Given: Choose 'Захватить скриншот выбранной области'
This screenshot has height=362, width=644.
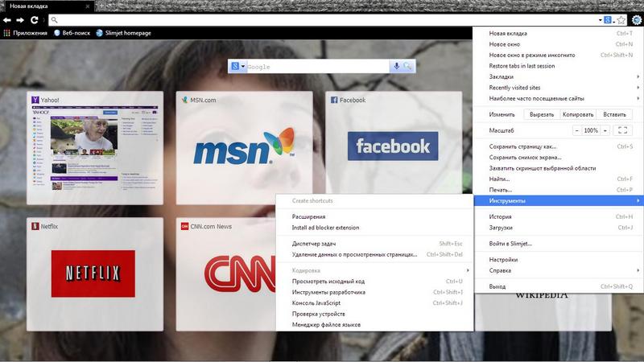Looking at the screenshot, I should tap(559, 168).
